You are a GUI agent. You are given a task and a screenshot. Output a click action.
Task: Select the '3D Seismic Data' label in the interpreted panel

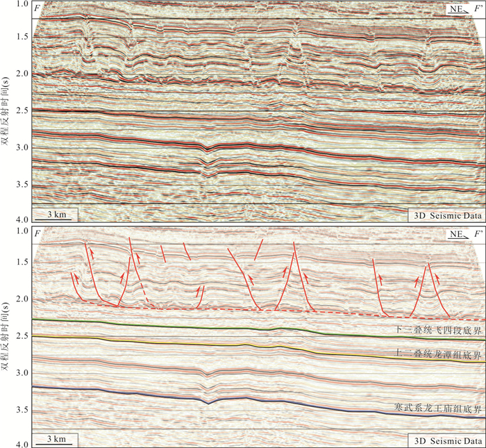(448, 441)
